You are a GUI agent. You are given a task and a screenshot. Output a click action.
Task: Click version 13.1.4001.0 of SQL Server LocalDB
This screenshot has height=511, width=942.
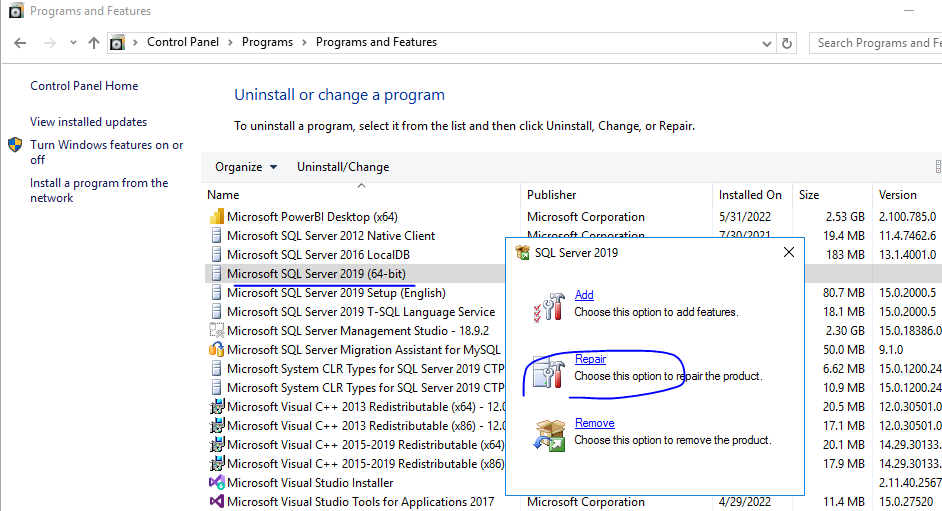tap(907, 255)
